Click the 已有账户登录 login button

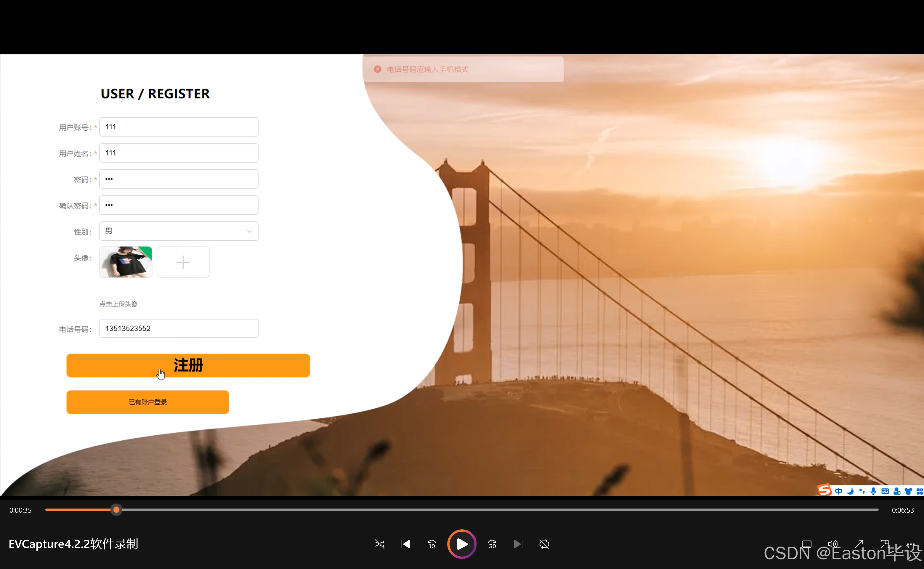click(x=147, y=402)
